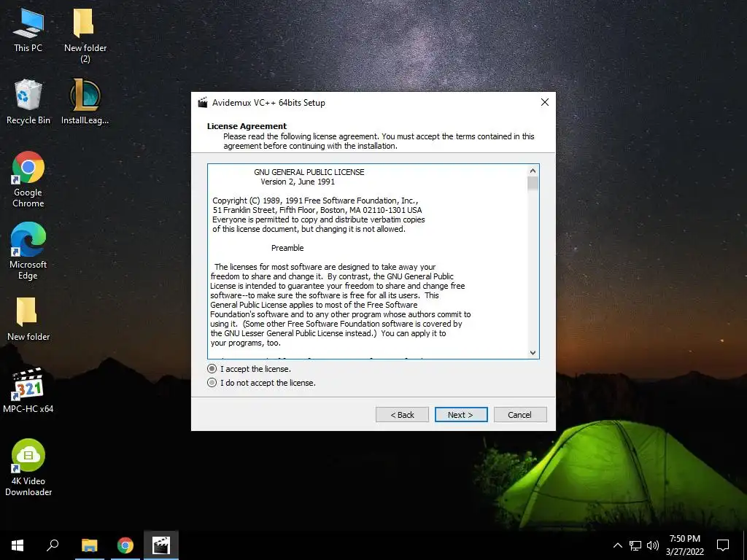747x560 pixels.
Task: Click the license text scrollbar up arrow
Action: click(x=533, y=171)
